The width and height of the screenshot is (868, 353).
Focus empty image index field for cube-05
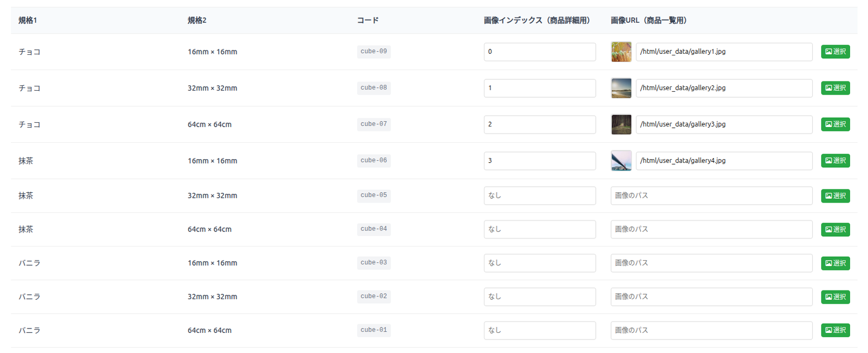click(540, 196)
